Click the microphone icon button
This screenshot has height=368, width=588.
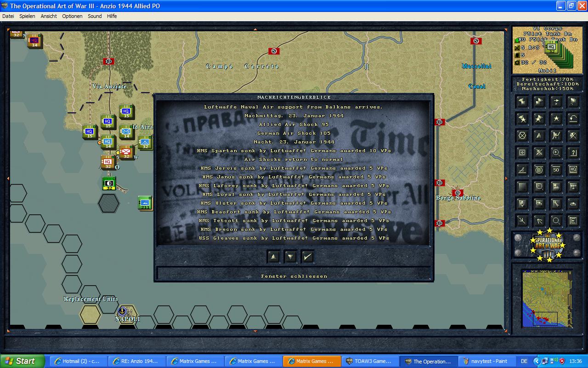(x=522, y=204)
